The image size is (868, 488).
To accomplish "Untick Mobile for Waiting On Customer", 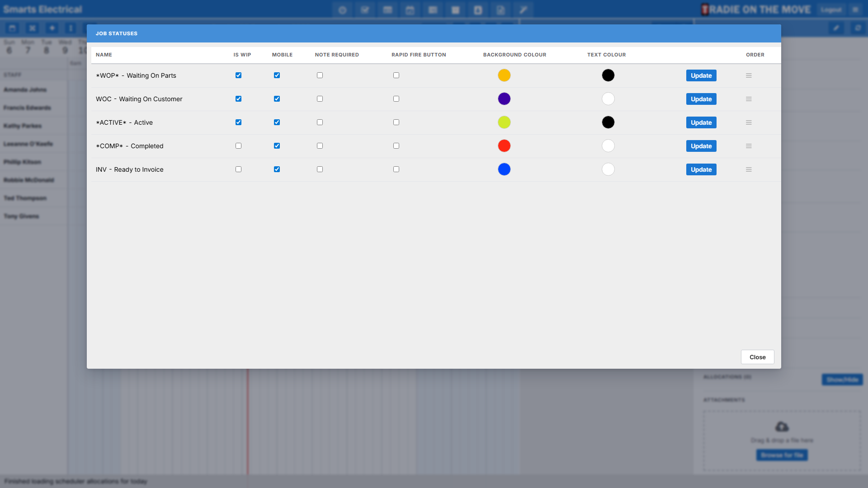I will (x=277, y=99).
